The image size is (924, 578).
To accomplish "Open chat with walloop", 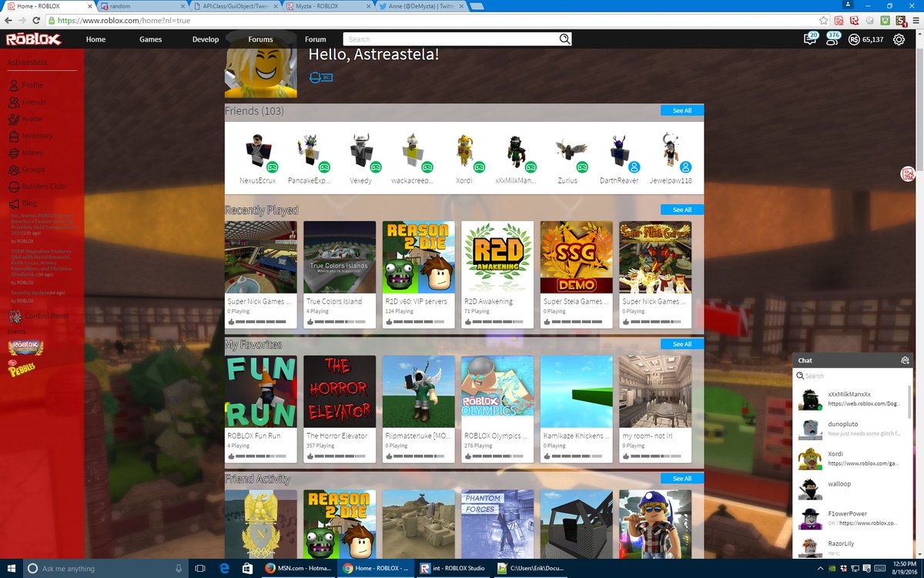I will (x=852, y=488).
